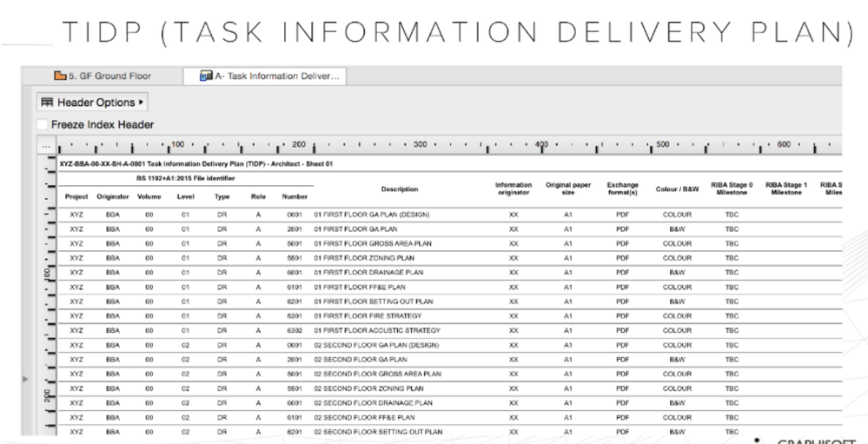The height and width of the screenshot is (444, 868).
Task: Click the Description column header
Action: pyautogui.click(x=400, y=189)
